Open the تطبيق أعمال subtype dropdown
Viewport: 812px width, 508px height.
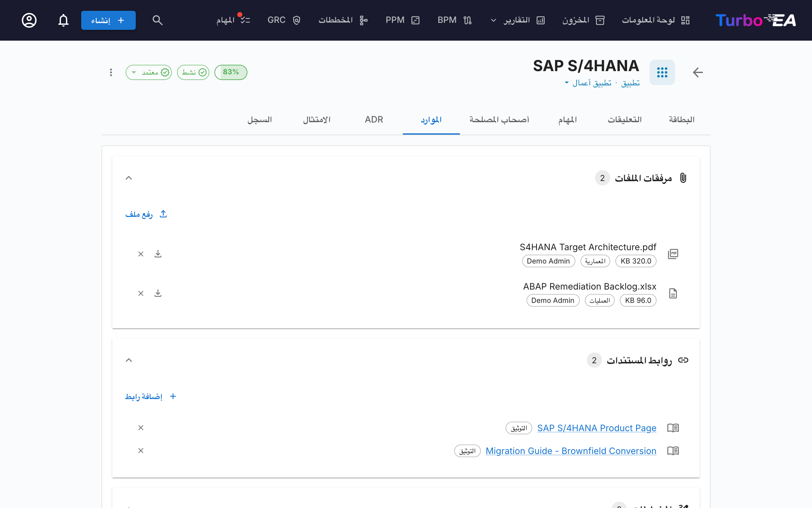(588, 83)
